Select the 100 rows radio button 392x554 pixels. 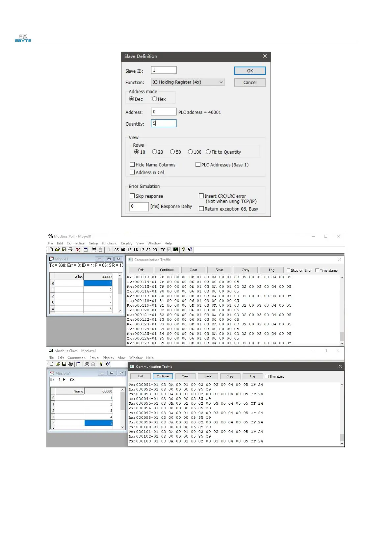point(190,152)
